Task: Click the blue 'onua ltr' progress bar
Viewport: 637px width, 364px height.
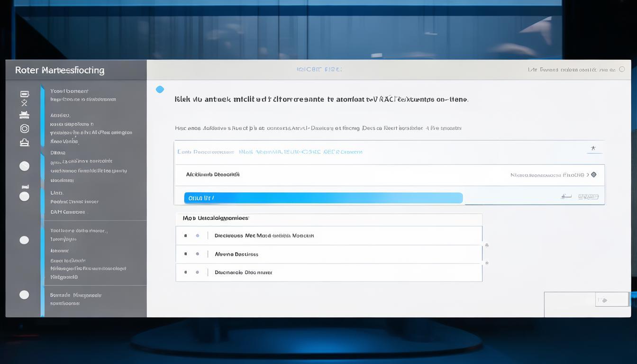Action: pyautogui.click(x=323, y=198)
